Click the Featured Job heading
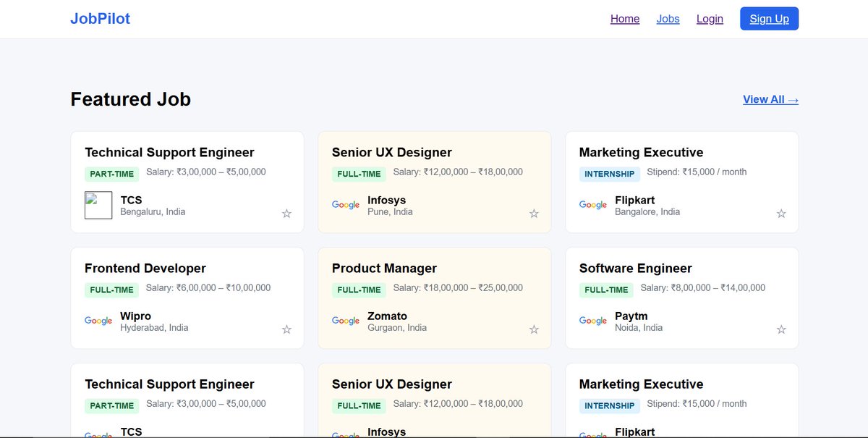 (131, 99)
